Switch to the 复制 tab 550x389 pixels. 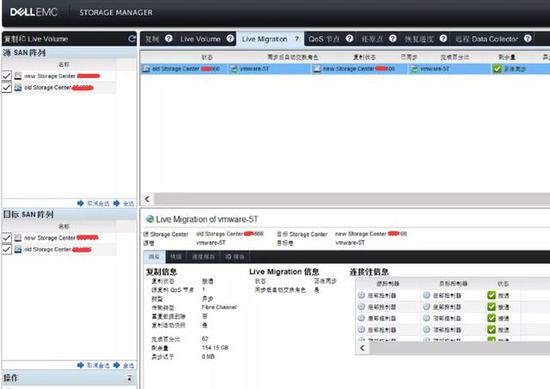click(152, 39)
